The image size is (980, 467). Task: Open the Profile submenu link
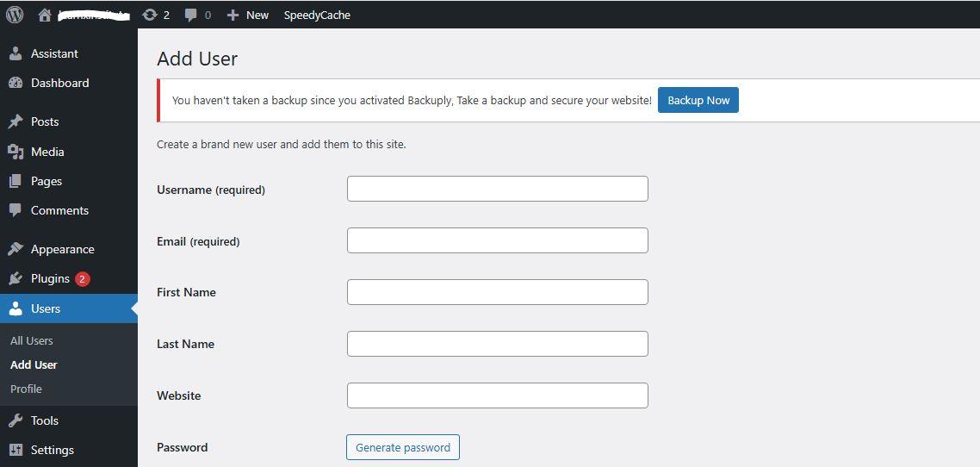click(26, 389)
